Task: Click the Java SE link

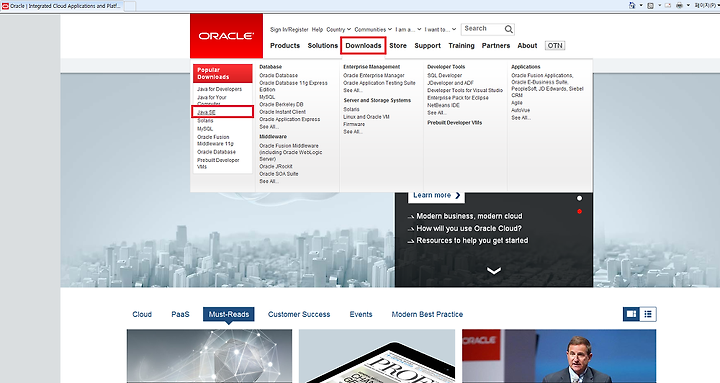Action: pos(206,112)
